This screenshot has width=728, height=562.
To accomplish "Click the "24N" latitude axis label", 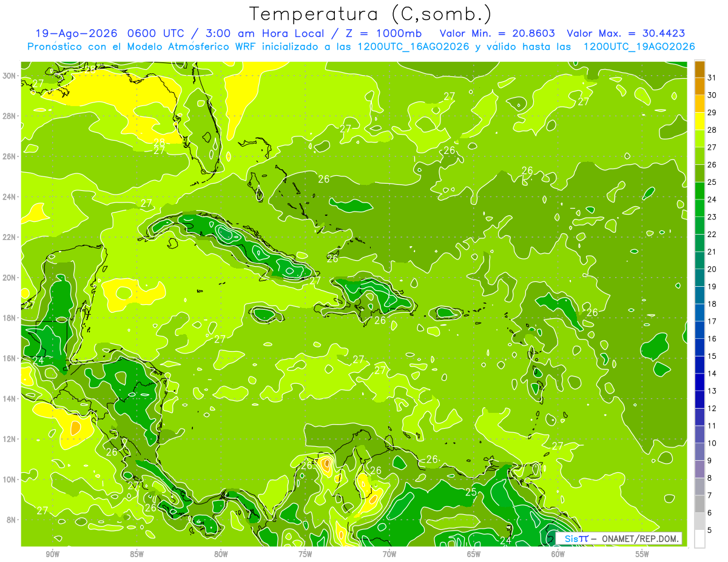I will coord(10,197).
